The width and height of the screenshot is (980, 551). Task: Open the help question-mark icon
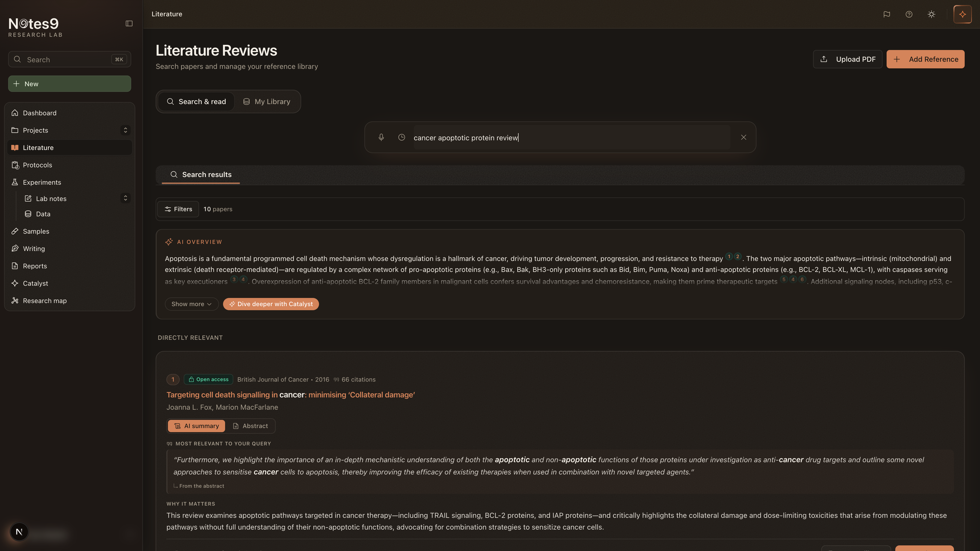(909, 14)
